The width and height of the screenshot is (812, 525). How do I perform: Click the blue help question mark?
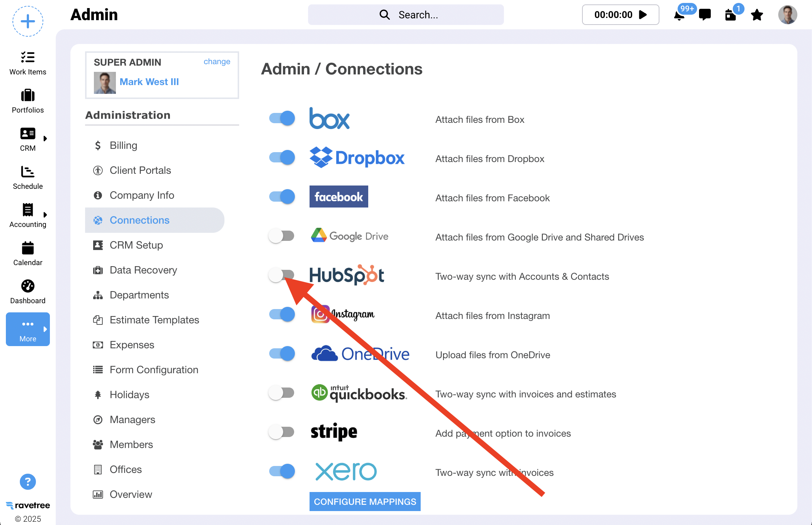[28, 482]
